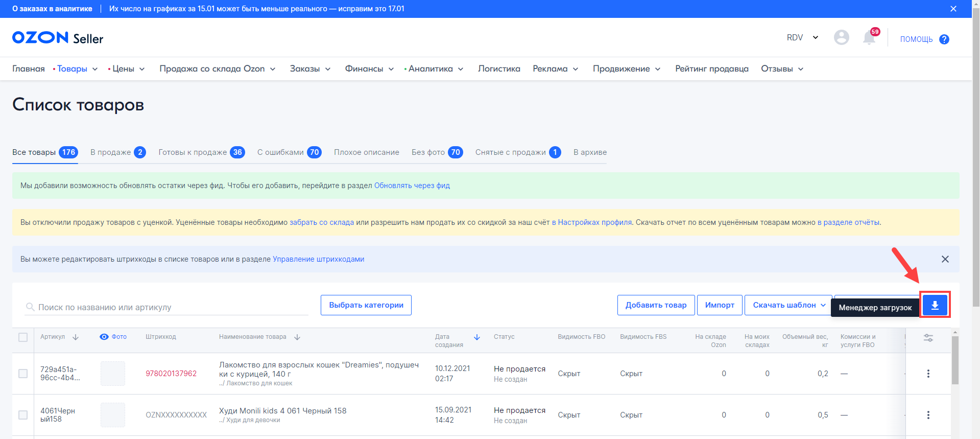
Task: Click the help question mark icon
Action: click(x=944, y=39)
